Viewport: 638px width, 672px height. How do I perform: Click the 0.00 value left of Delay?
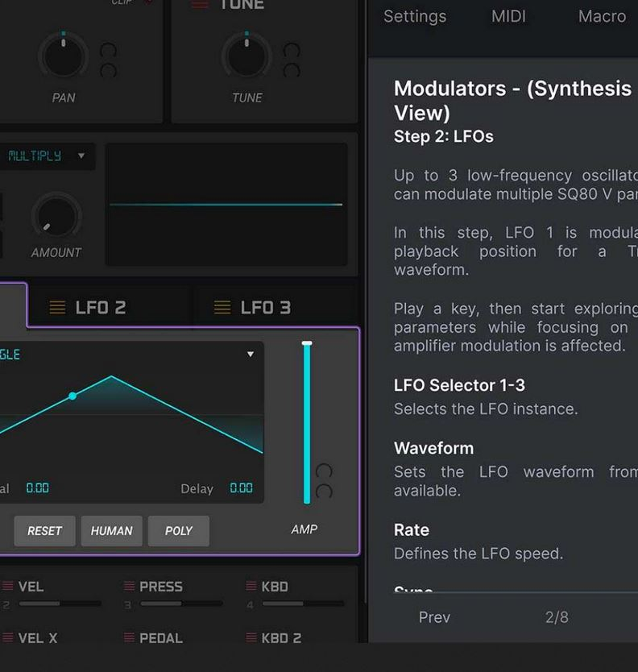point(37,487)
